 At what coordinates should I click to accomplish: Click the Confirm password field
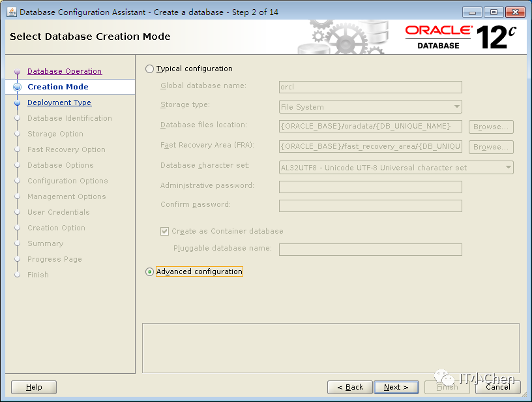click(370, 206)
